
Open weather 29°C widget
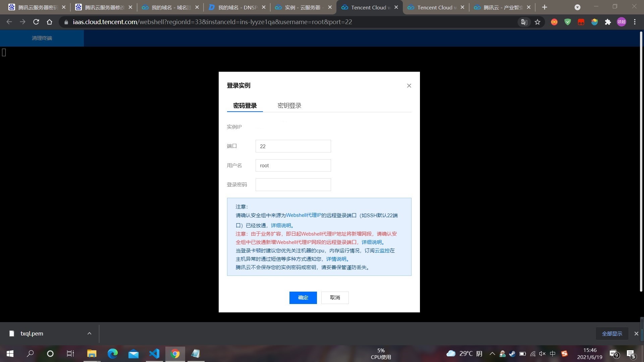click(465, 354)
